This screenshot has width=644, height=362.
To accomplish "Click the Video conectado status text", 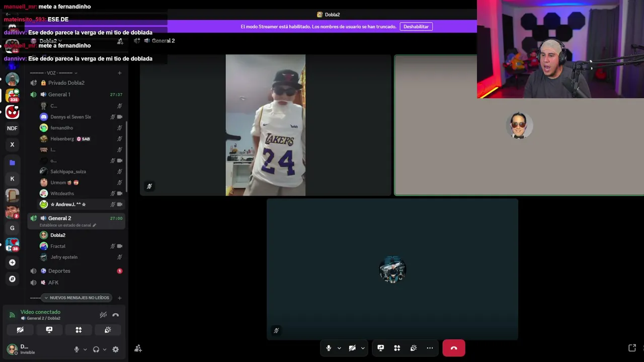I will click(40, 312).
